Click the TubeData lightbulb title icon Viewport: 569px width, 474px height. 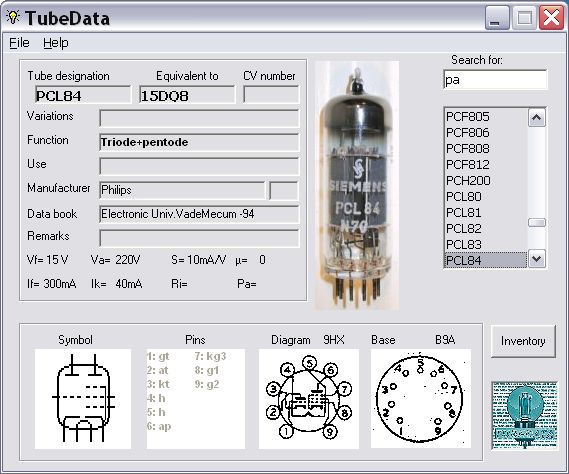pos(13,17)
